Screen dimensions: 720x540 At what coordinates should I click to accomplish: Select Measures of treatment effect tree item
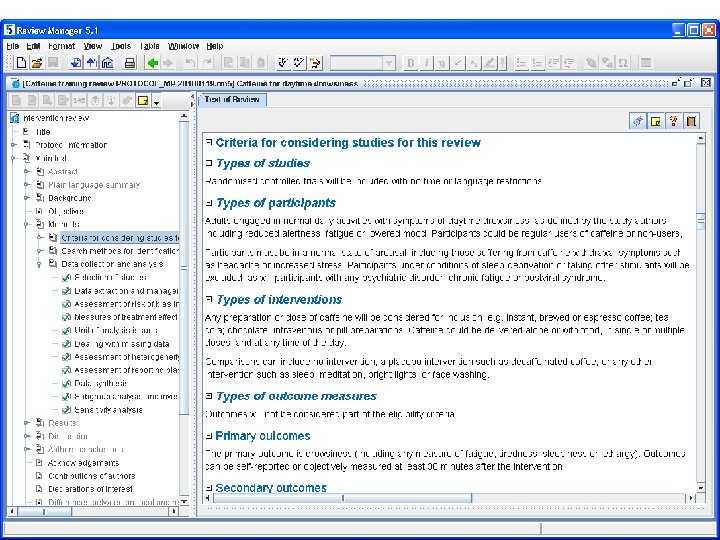tap(126, 317)
